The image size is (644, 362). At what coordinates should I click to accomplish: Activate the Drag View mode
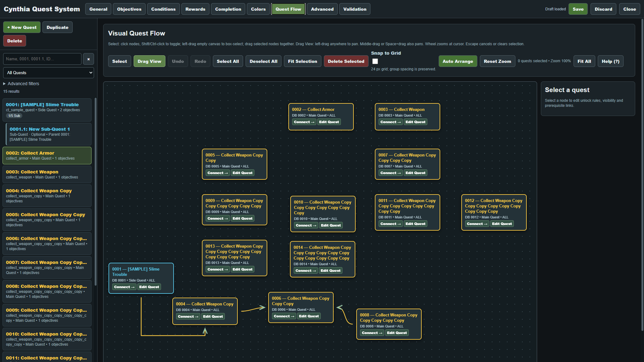pyautogui.click(x=149, y=61)
